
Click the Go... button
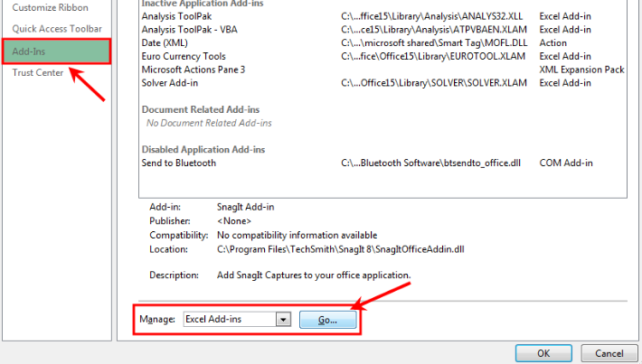coord(327,320)
